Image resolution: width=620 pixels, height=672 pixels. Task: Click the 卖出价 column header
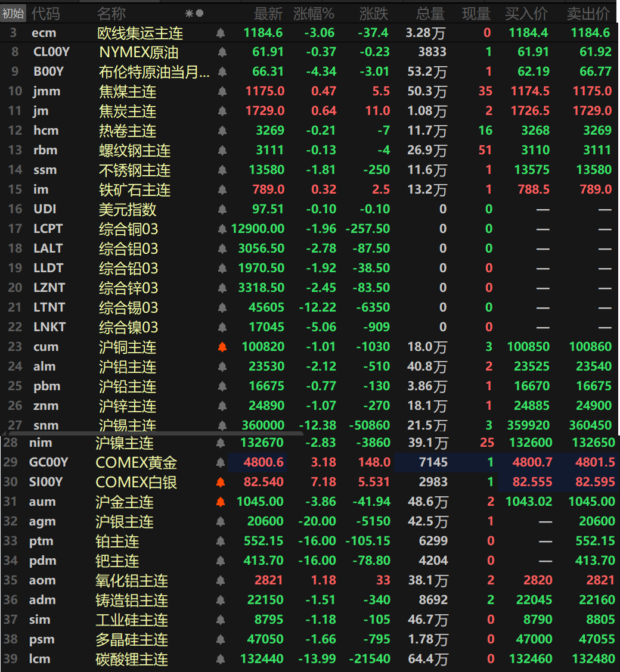(588, 13)
